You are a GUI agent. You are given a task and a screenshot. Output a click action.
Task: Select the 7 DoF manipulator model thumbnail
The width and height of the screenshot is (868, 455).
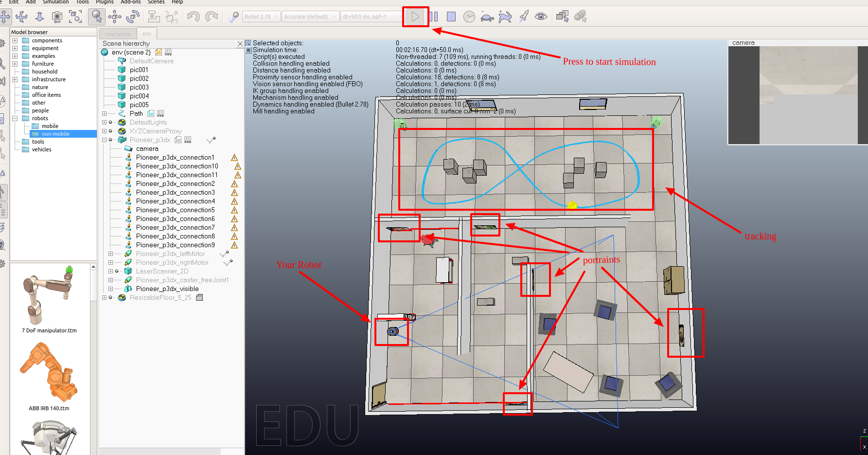click(x=49, y=297)
